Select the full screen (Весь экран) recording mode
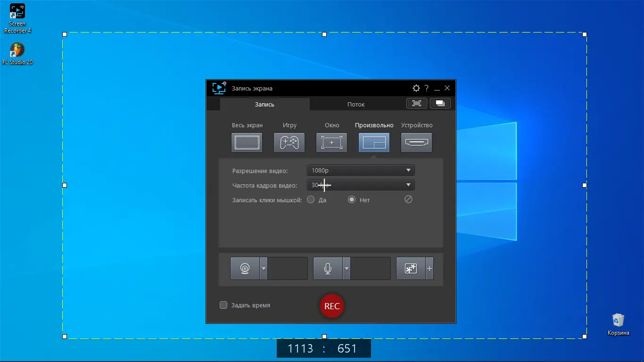Image resolution: width=644 pixels, height=362 pixels. tap(247, 142)
